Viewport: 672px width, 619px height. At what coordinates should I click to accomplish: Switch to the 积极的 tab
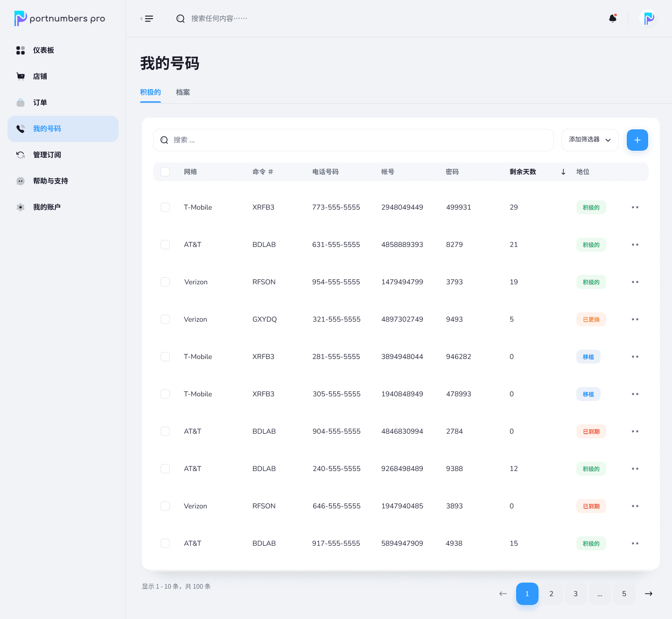(150, 92)
